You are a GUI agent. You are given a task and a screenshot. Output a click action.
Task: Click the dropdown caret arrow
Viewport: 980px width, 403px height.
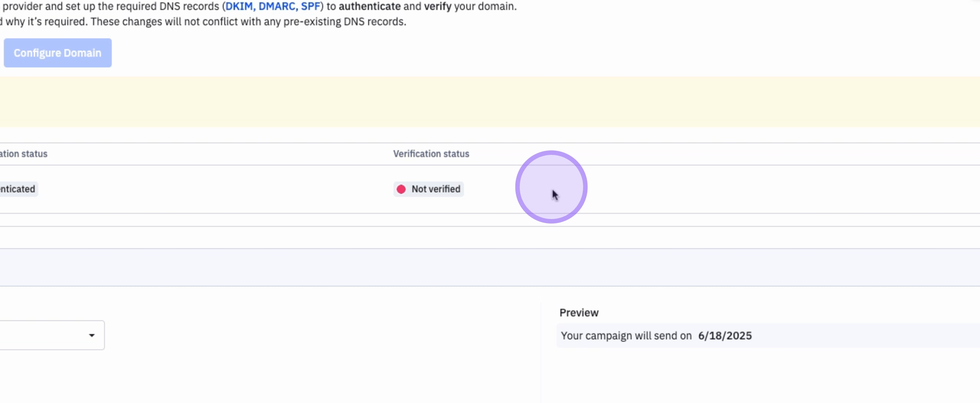[x=92, y=335]
